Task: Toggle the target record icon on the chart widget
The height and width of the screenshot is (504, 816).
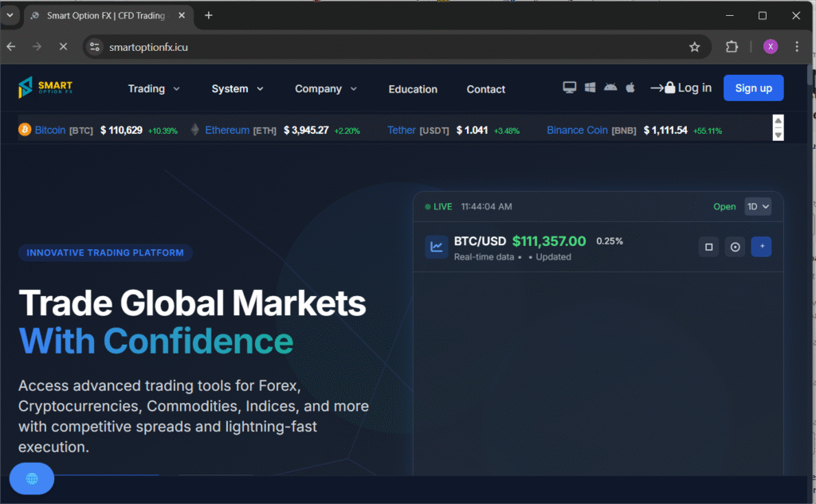Action: [x=735, y=247]
